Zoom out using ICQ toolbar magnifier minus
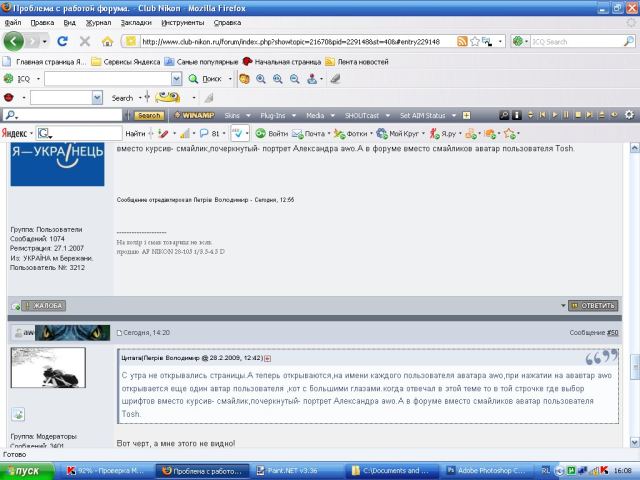This screenshot has height=480, width=640. 295,79
